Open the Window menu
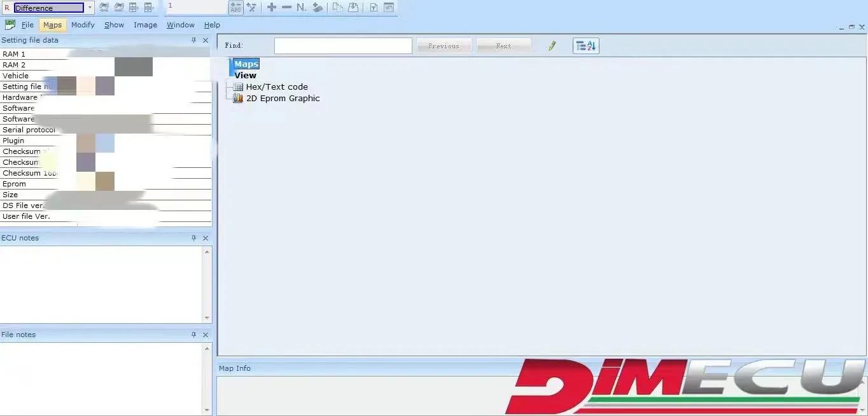868x416 pixels. pos(181,25)
